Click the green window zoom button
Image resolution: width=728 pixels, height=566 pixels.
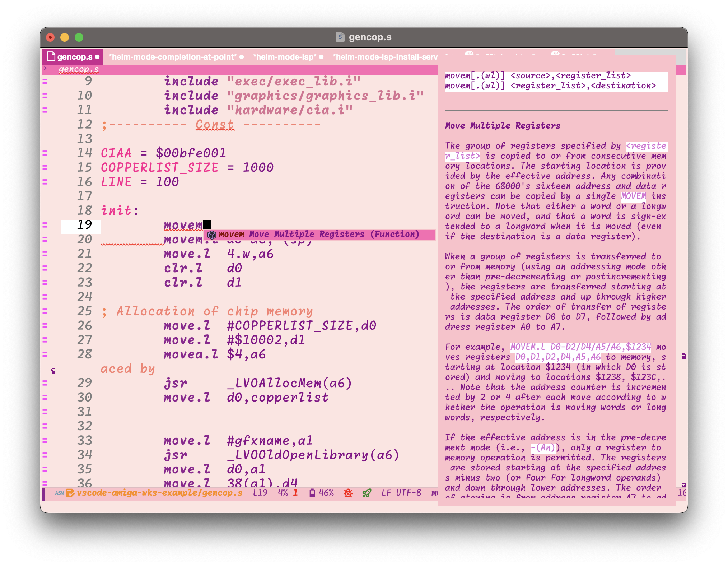[79, 37]
